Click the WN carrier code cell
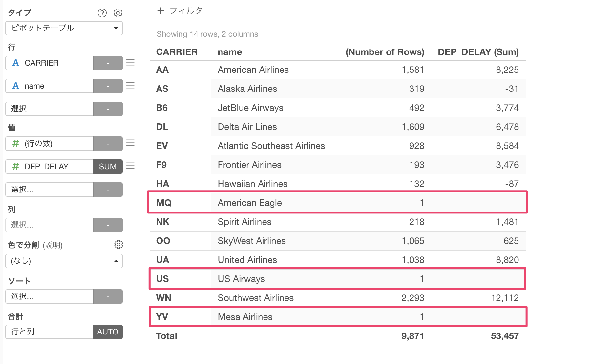 (164, 298)
